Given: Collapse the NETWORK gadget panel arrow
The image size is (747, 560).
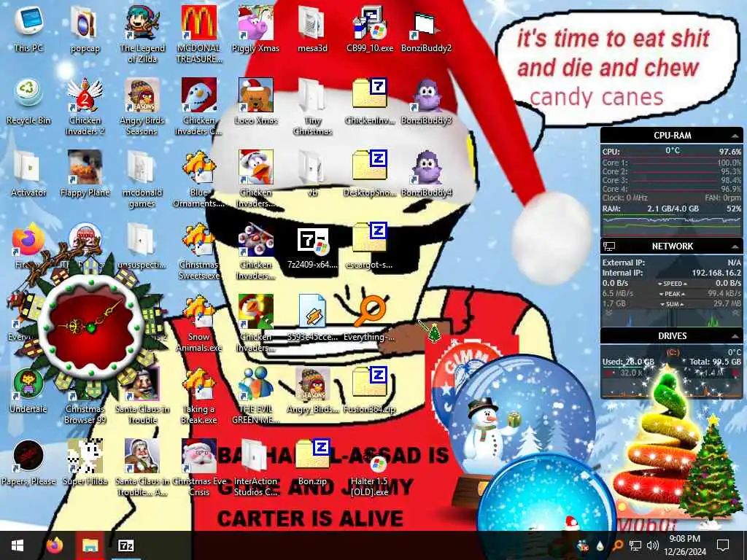Looking at the screenshot, I should click(x=735, y=246).
